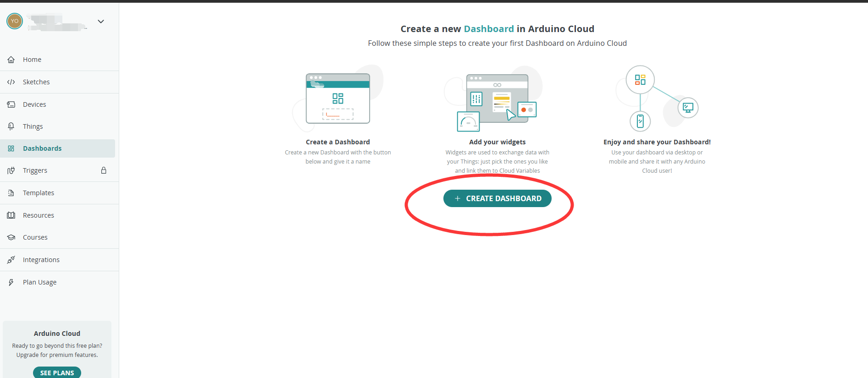Screen dimensions: 868x378
Task: Click the 'Arduino Cloud' upgrade card title
Action: coord(57,334)
